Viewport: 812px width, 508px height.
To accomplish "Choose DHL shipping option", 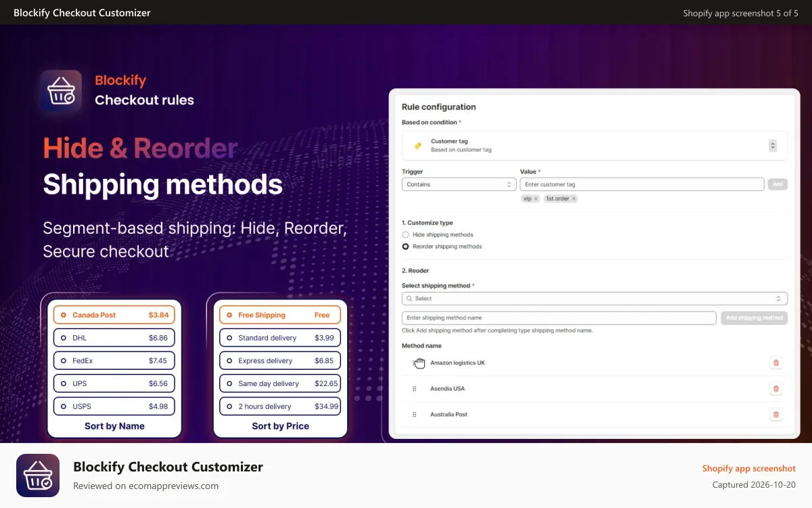I will 114,338.
